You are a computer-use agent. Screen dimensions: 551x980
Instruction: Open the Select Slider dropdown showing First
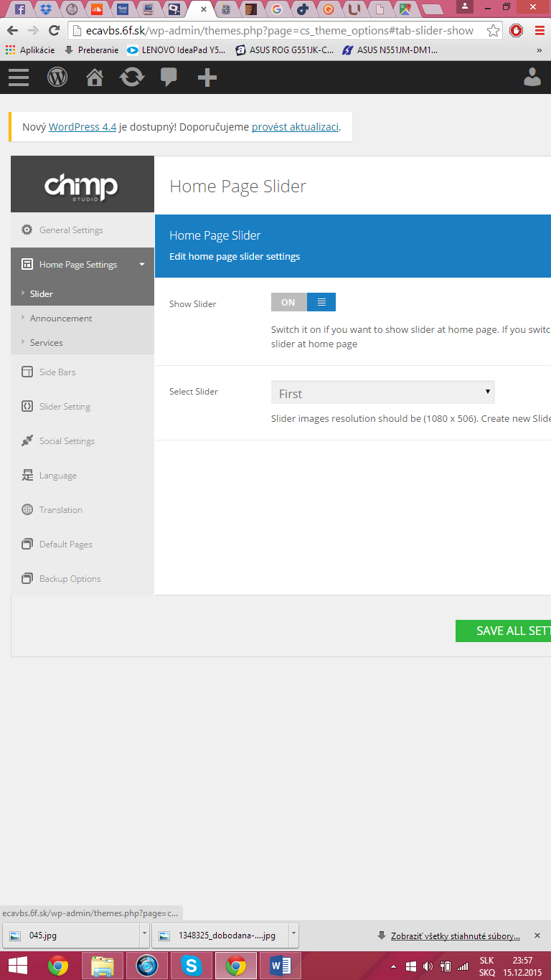[383, 393]
